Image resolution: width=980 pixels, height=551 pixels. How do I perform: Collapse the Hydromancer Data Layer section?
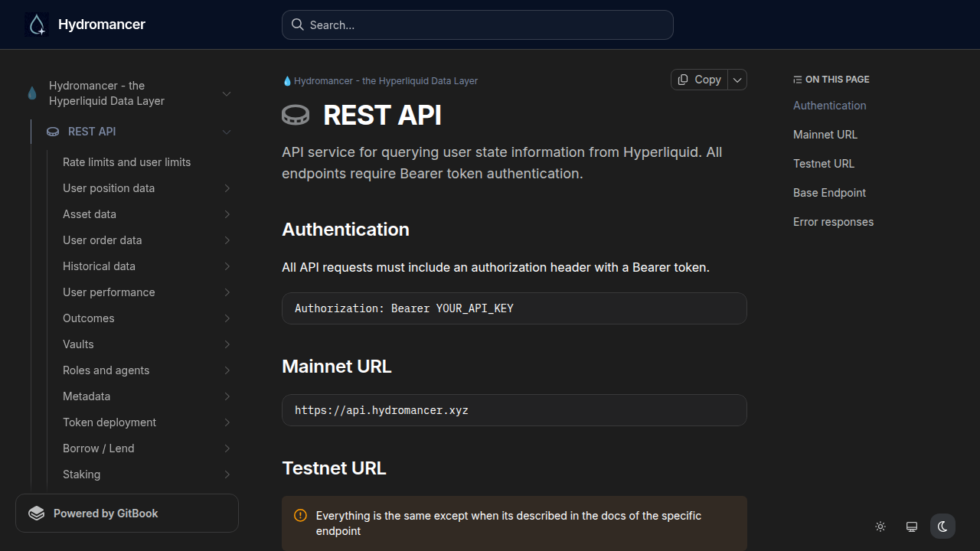pos(227,93)
